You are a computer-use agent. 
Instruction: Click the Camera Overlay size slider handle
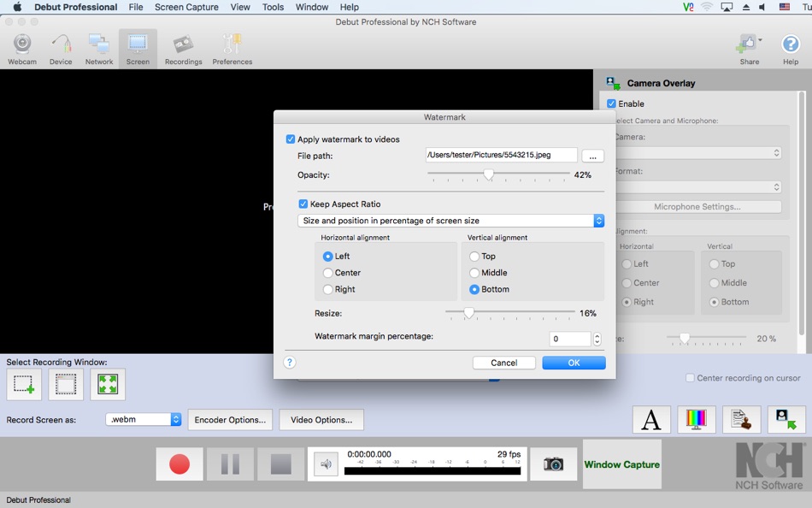[x=685, y=339]
